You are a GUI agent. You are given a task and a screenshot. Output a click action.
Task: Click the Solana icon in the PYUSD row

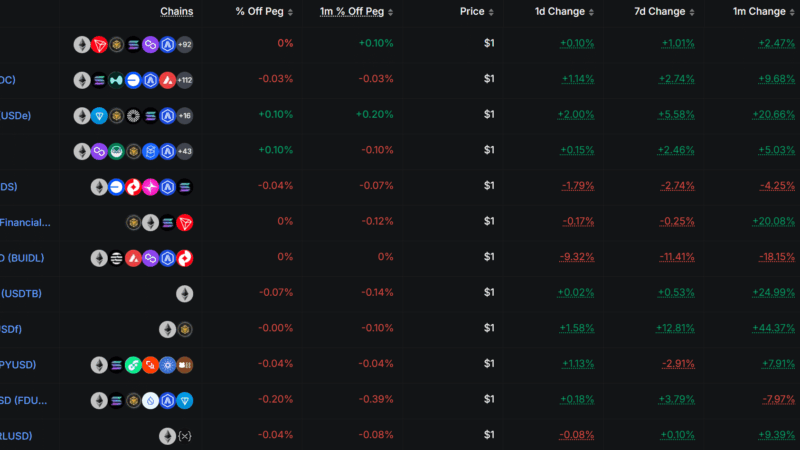point(116,365)
